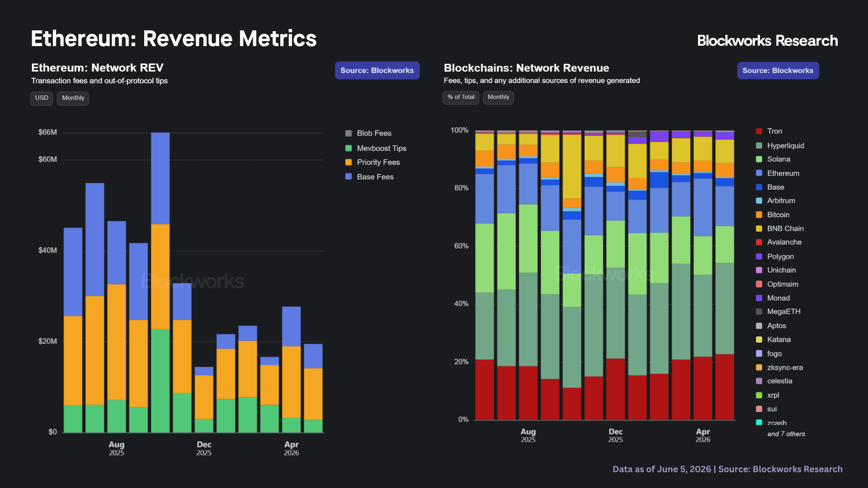The width and height of the screenshot is (868, 488).
Task: Select the Monthly chip beside the USD chip
Action: tap(73, 98)
